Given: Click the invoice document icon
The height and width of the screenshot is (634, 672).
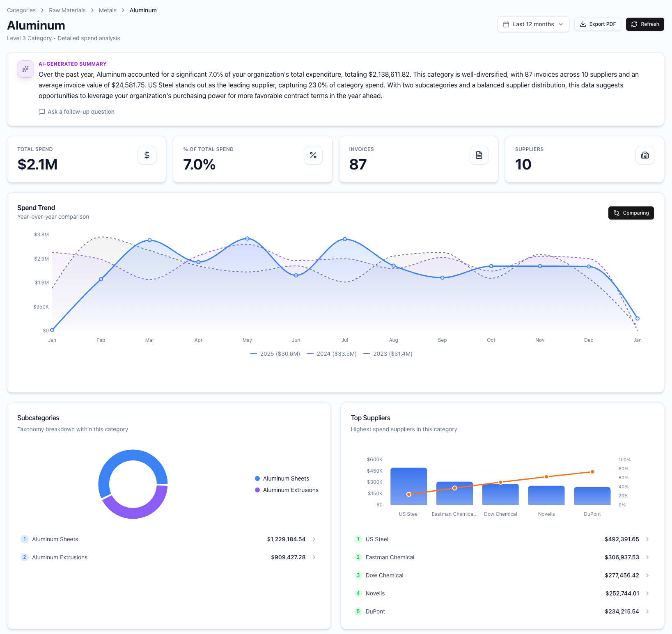Looking at the screenshot, I should [479, 155].
